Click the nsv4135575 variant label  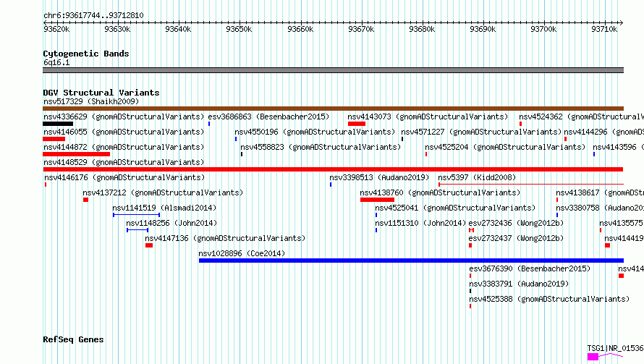pos(622,223)
